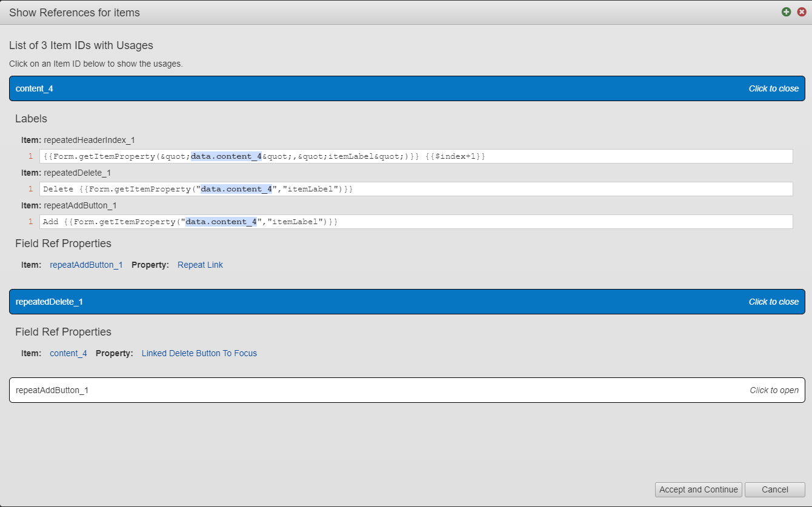The width and height of the screenshot is (812, 507).
Task: Collapse the repeatedDelete_1 section header
Action: pos(364,302)
